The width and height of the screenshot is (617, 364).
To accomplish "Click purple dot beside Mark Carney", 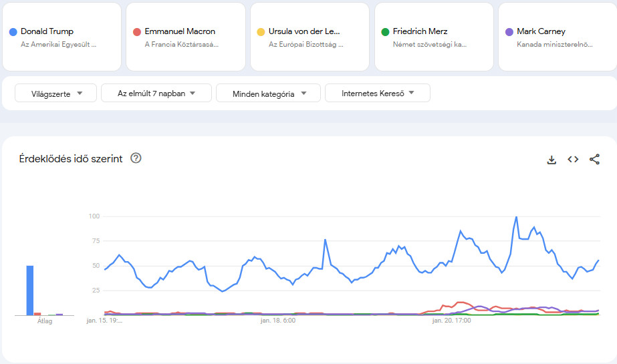I will [509, 31].
